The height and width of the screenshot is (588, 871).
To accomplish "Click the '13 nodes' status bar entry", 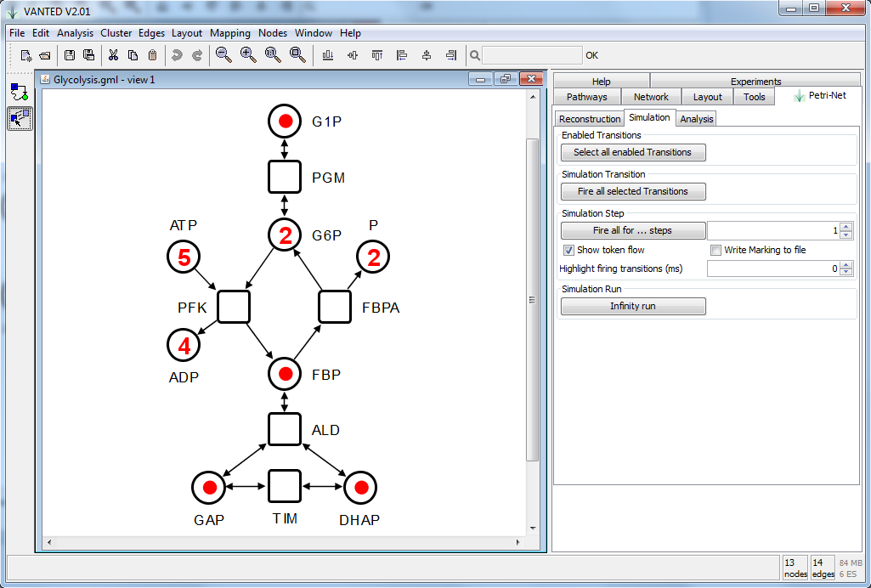I will [795, 568].
